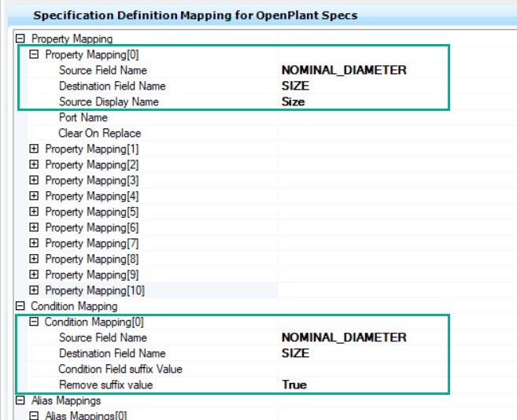The height and width of the screenshot is (420, 517).
Task: Click the Remove suffix value label
Action: coord(106,385)
